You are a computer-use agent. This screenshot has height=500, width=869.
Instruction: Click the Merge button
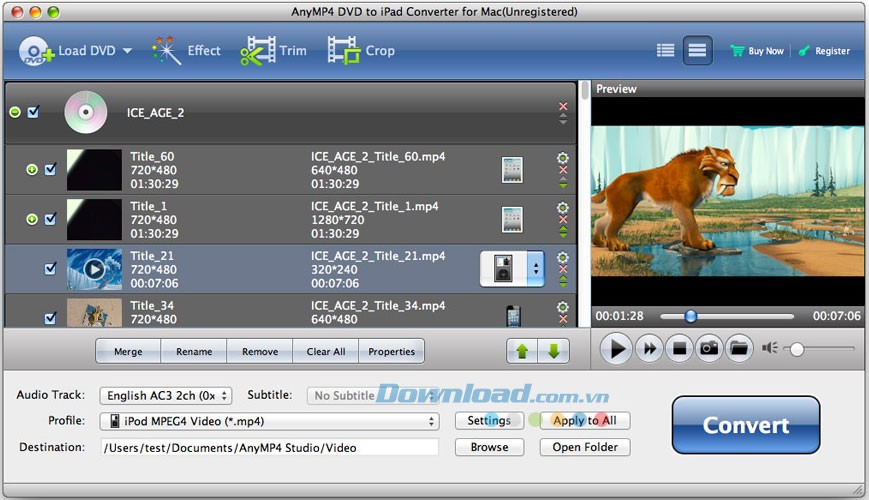pos(128,351)
